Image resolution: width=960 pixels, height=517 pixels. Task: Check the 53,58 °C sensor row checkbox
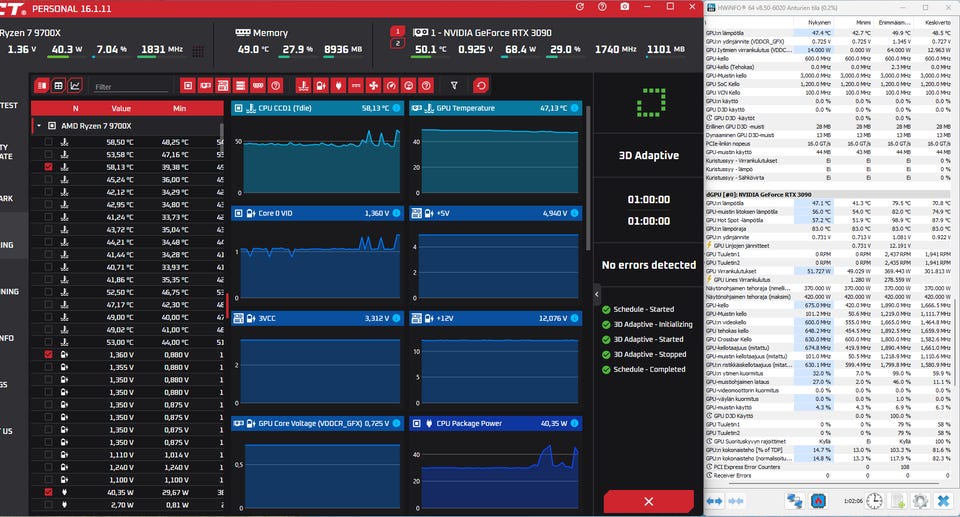coord(48,154)
